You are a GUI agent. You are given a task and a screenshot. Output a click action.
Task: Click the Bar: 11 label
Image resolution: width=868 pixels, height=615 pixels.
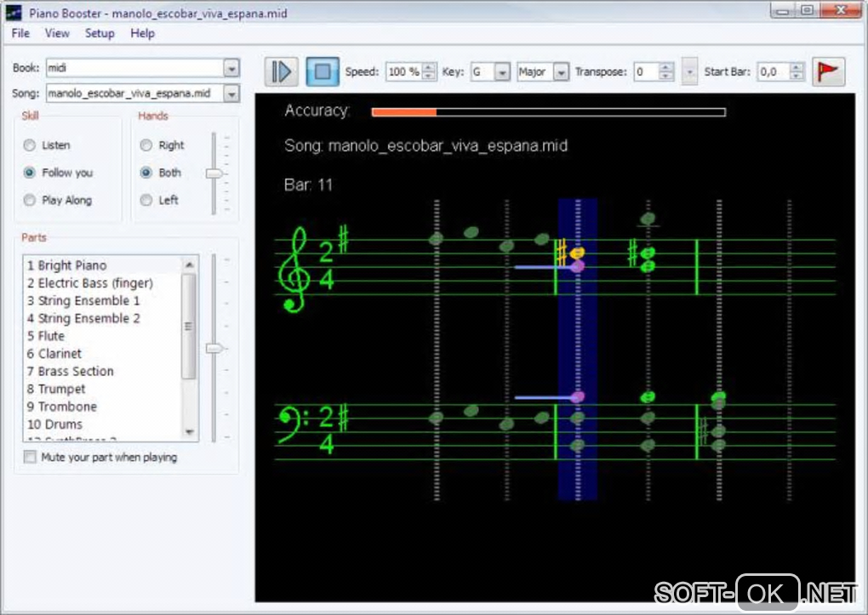308,185
